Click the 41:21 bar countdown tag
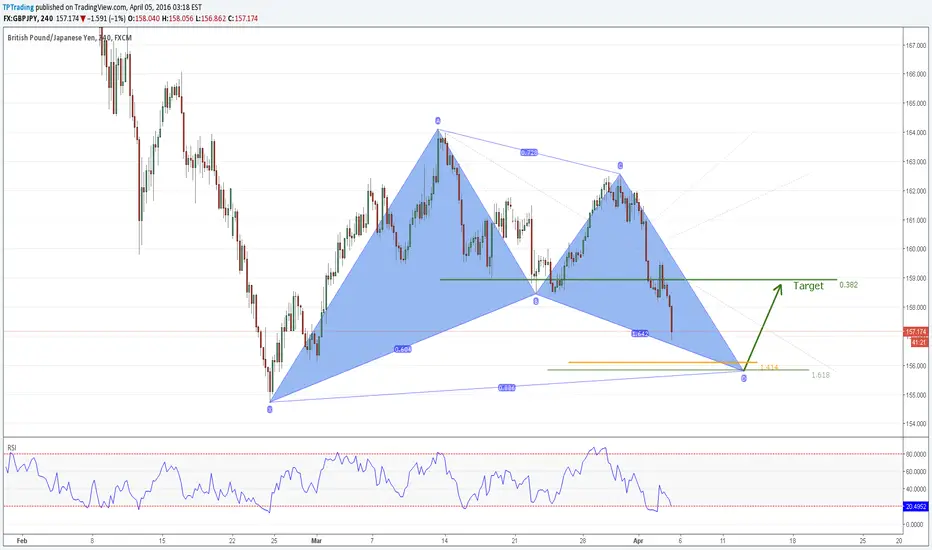 coord(919,342)
